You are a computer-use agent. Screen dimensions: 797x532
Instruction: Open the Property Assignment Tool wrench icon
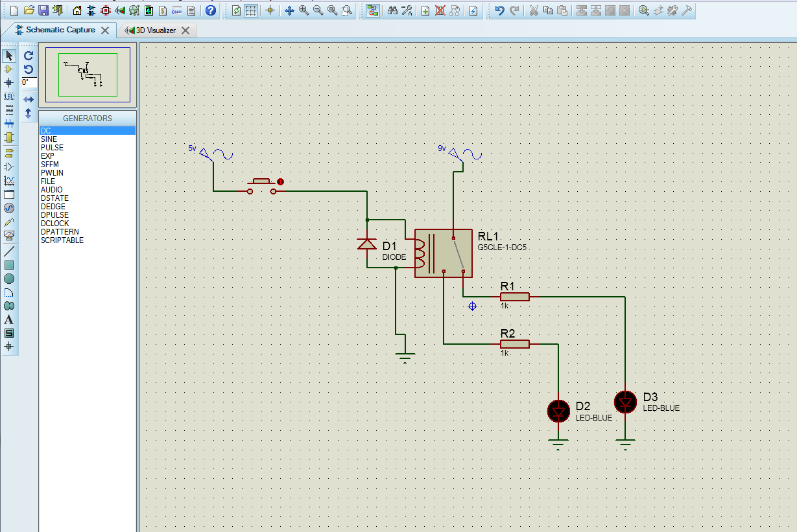click(x=407, y=10)
